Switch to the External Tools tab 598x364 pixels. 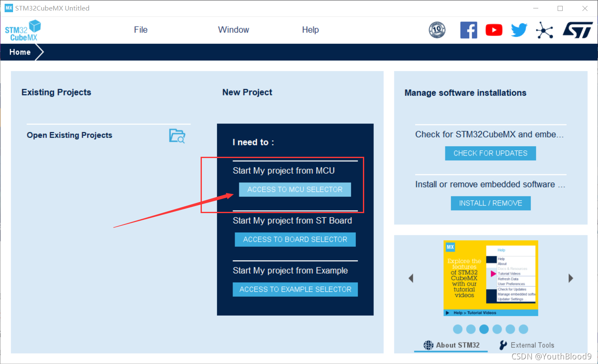click(x=527, y=345)
